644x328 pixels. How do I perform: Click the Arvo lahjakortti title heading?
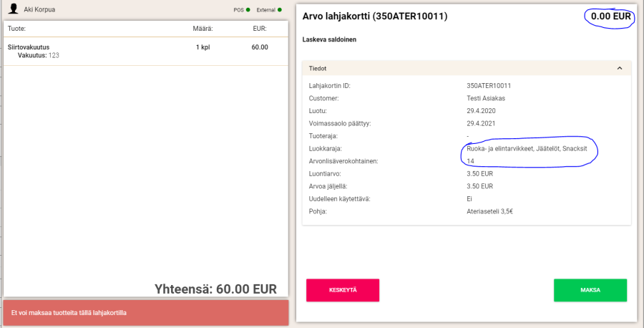tap(375, 16)
